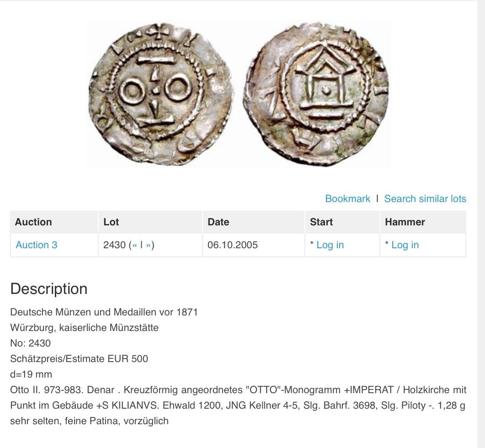Go to next lot with » arrow
485x448 pixels.
click(148, 245)
